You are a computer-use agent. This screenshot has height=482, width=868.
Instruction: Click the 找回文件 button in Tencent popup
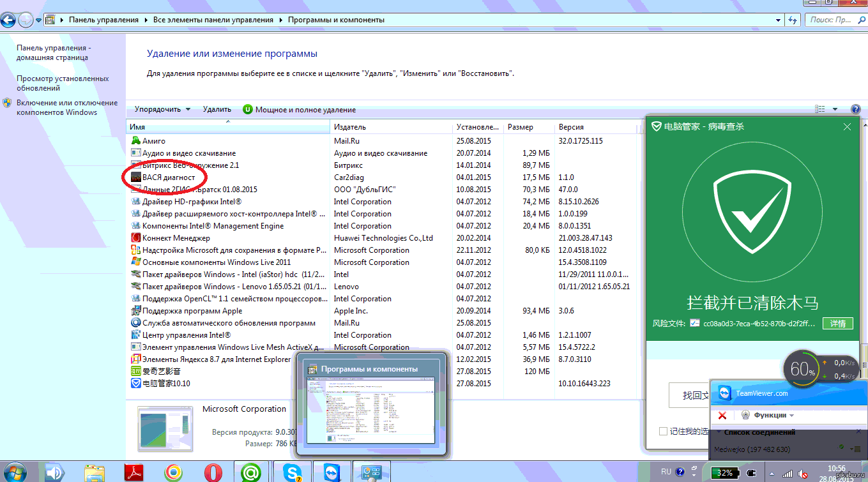690,395
